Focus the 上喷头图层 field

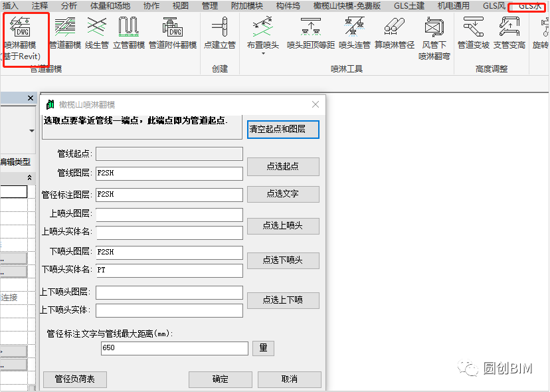[x=169, y=215]
